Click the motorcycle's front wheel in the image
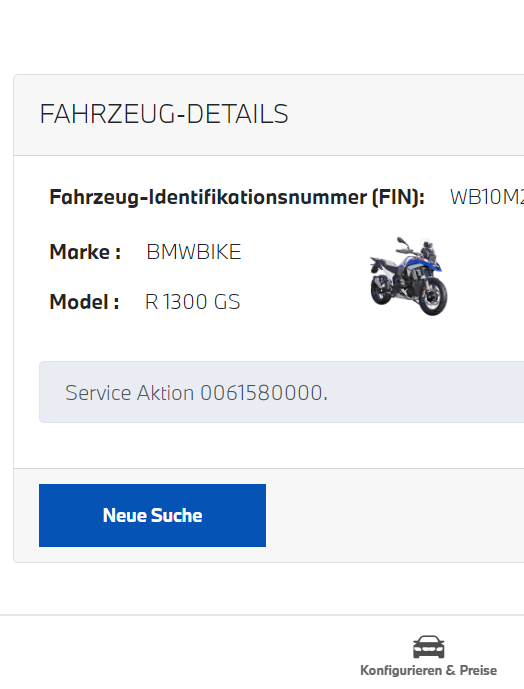 click(x=433, y=297)
